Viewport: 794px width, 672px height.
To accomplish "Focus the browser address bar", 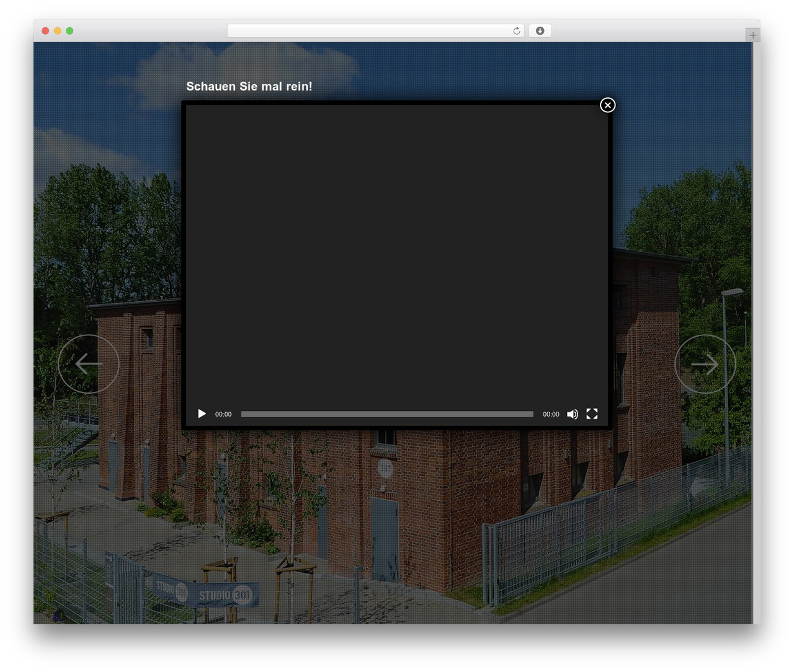I will pos(376,30).
